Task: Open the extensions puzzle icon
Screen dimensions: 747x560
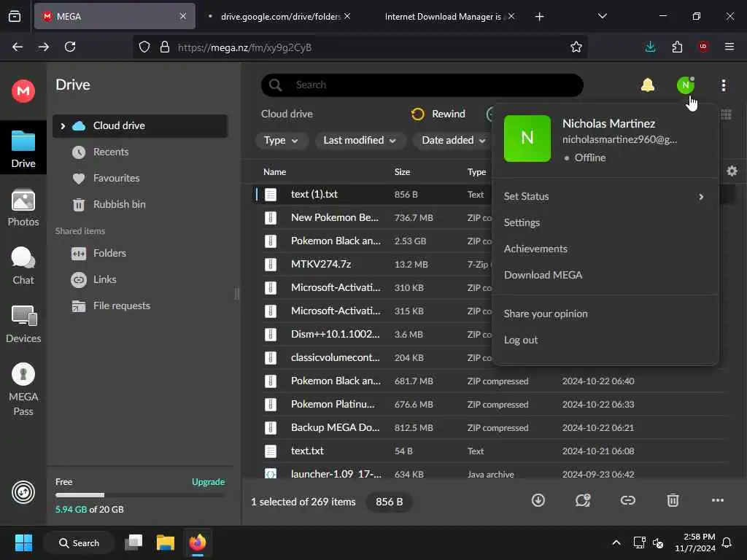Action: coord(676,47)
